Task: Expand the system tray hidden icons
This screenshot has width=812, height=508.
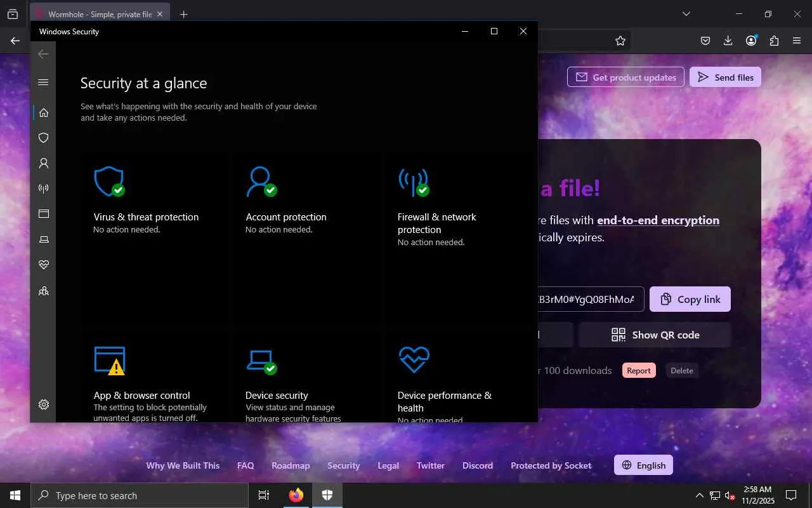Action: pos(700,495)
